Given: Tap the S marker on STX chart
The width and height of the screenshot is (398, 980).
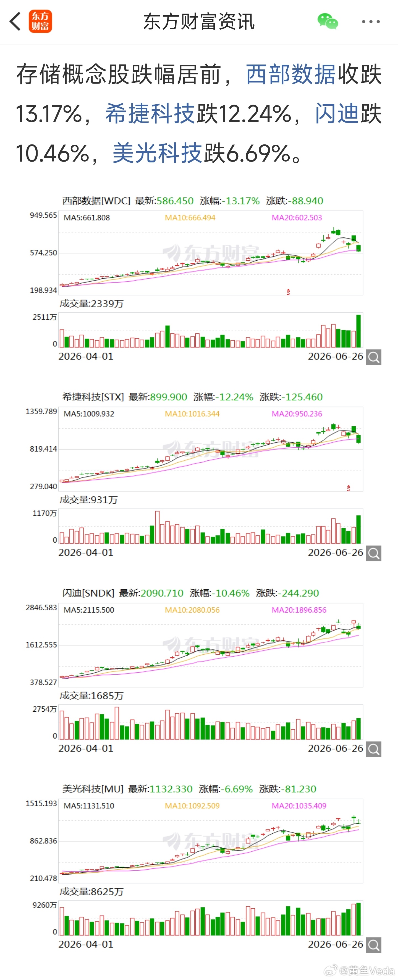Looking at the screenshot, I should coord(349,488).
